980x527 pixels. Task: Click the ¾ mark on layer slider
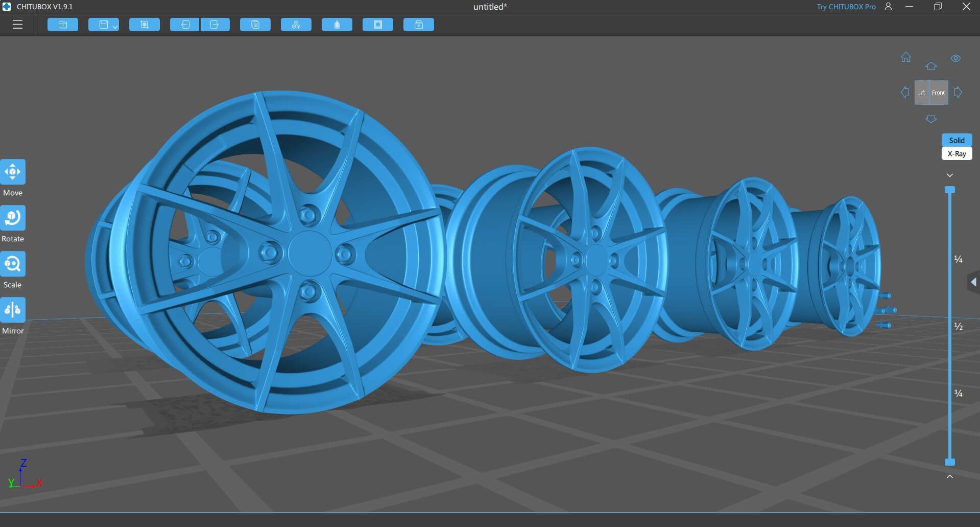click(x=959, y=394)
